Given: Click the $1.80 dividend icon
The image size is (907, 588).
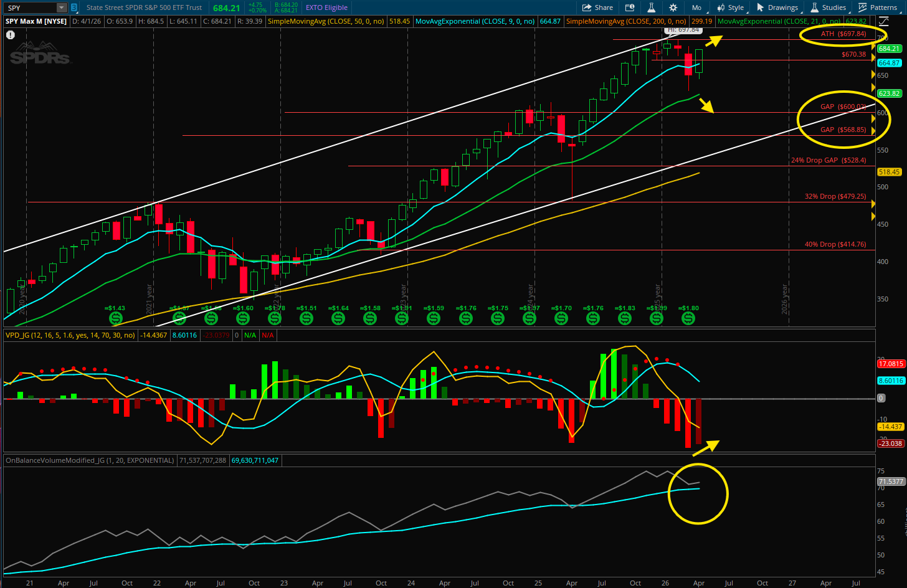Looking at the screenshot, I should point(688,318).
